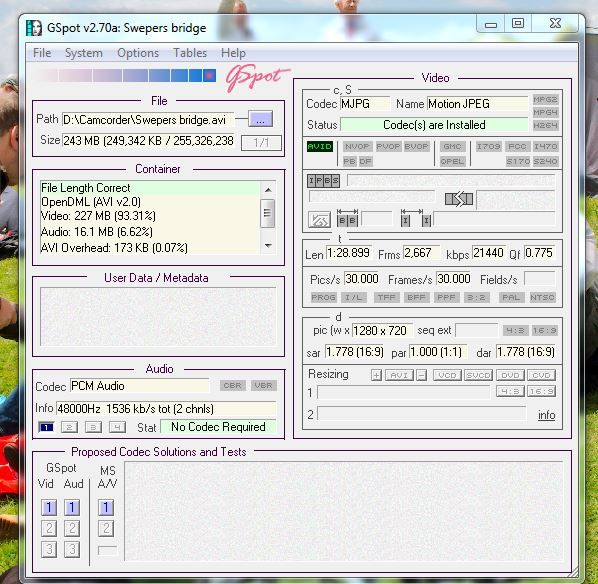Click the MPG4 indicator
Screen dimensions: 598x584
545,113
